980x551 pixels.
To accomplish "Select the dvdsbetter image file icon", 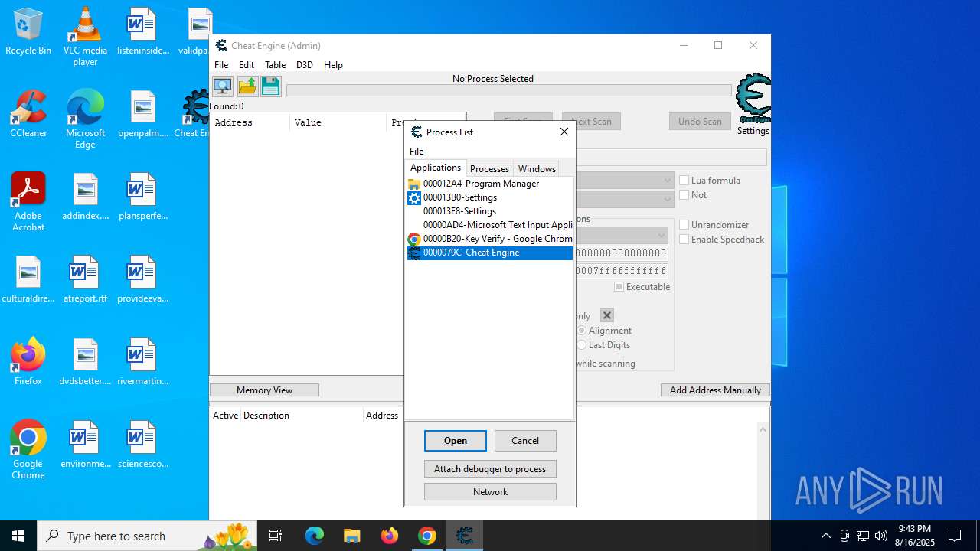I will 85,362.
